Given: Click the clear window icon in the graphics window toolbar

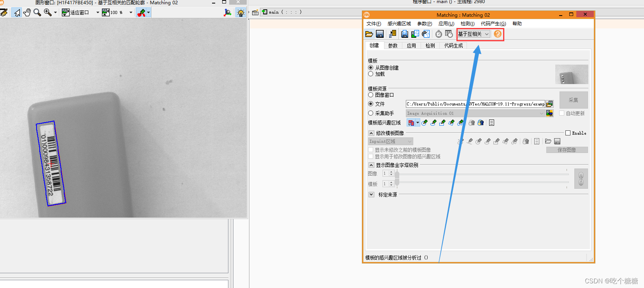Looking at the screenshot, I should coord(4,12).
